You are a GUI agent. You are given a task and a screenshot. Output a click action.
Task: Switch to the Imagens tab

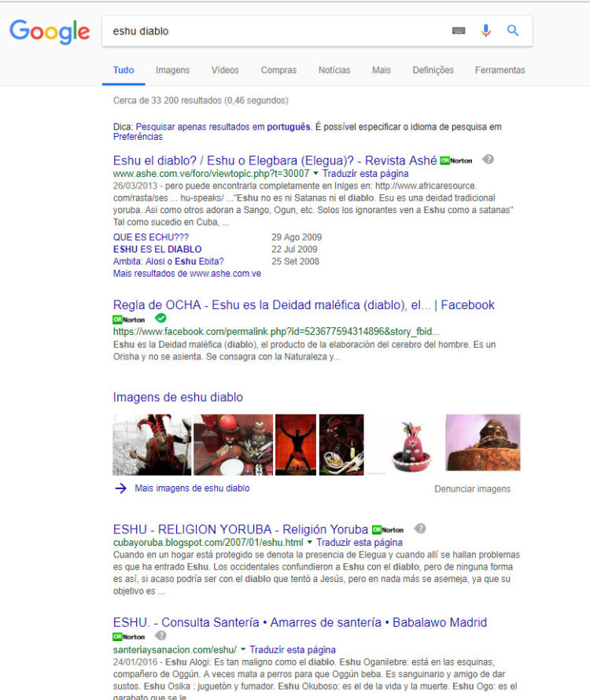tap(172, 70)
